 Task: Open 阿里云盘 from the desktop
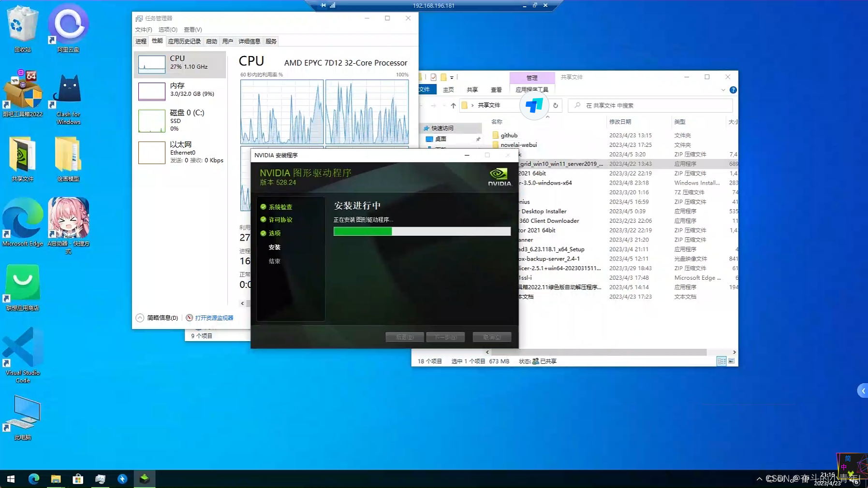(68, 24)
